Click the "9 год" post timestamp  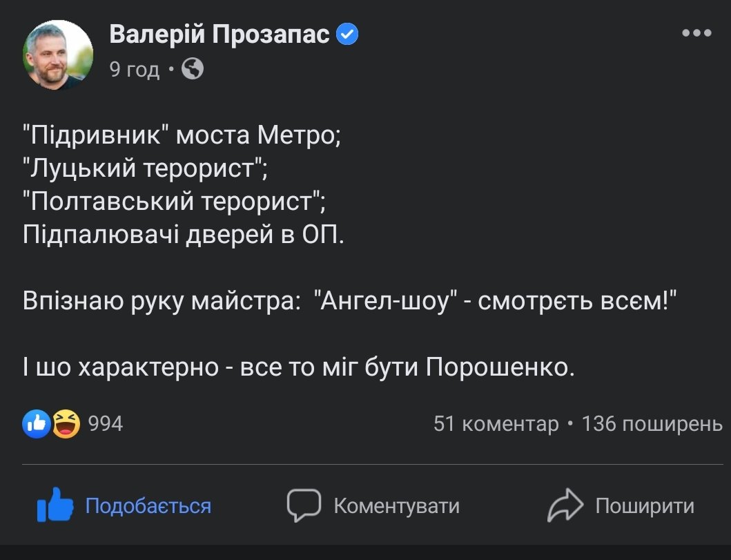135,69
